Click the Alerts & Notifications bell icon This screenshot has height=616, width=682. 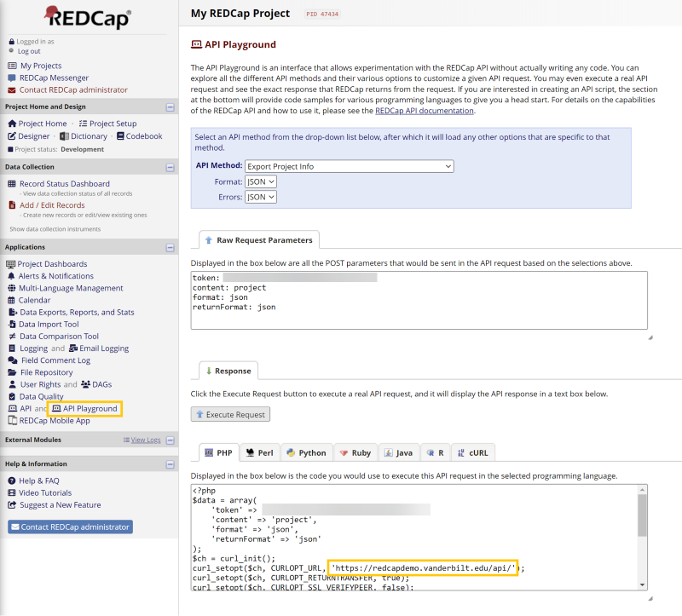pyautogui.click(x=12, y=276)
